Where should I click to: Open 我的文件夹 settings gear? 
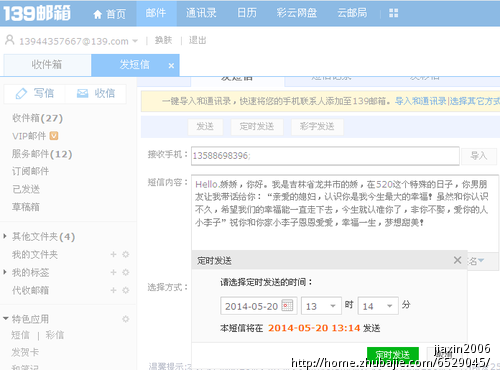[x=126, y=254]
